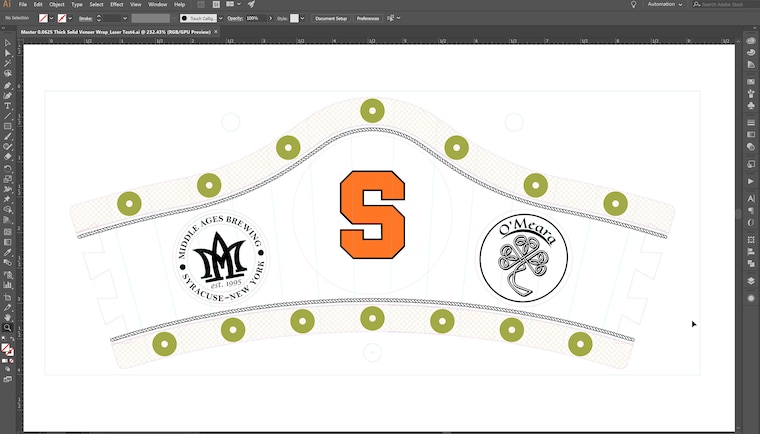The width and height of the screenshot is (760, 434).
Task: Open the Layers panel icon
Action: (x=751, y=281)
